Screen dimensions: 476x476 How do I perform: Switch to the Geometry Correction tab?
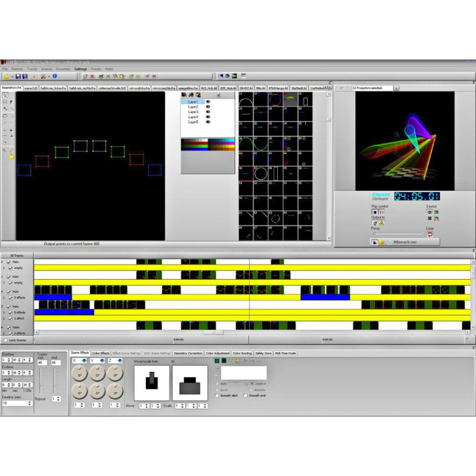[188, 353]
